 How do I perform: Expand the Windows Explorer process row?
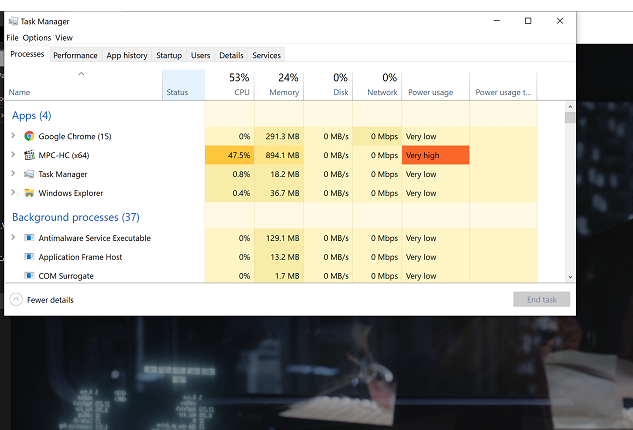coord(13,193)
